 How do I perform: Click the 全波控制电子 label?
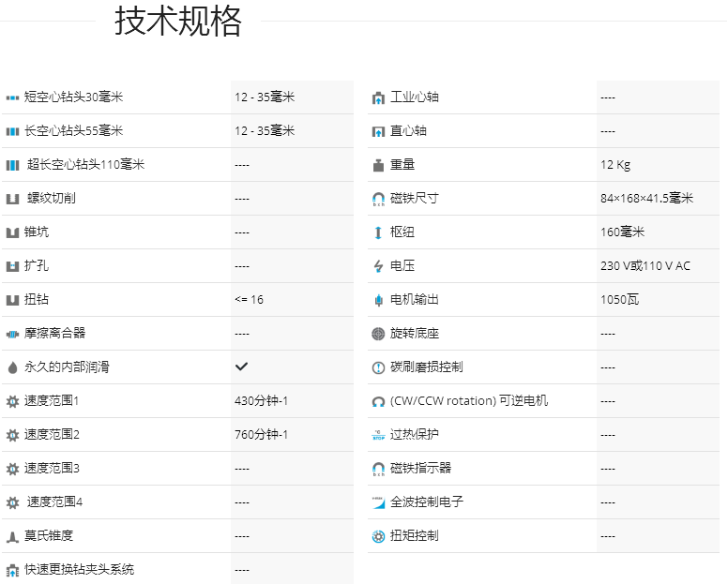point(427,502)
